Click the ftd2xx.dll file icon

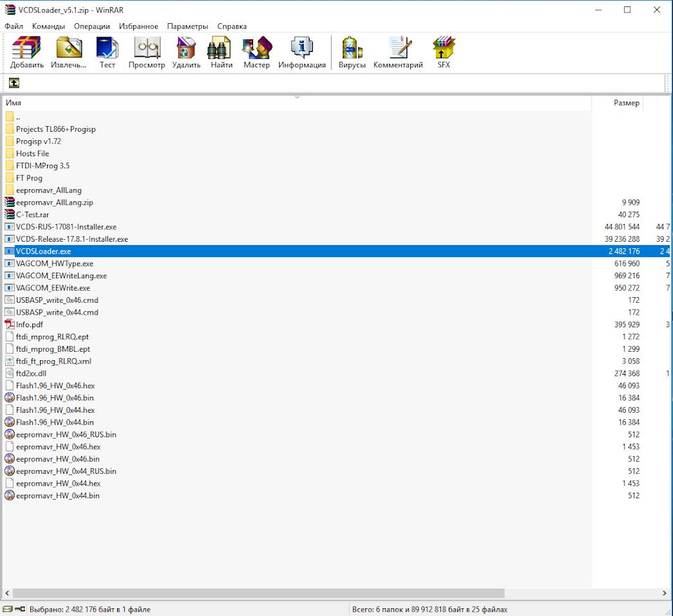[9, 374]
